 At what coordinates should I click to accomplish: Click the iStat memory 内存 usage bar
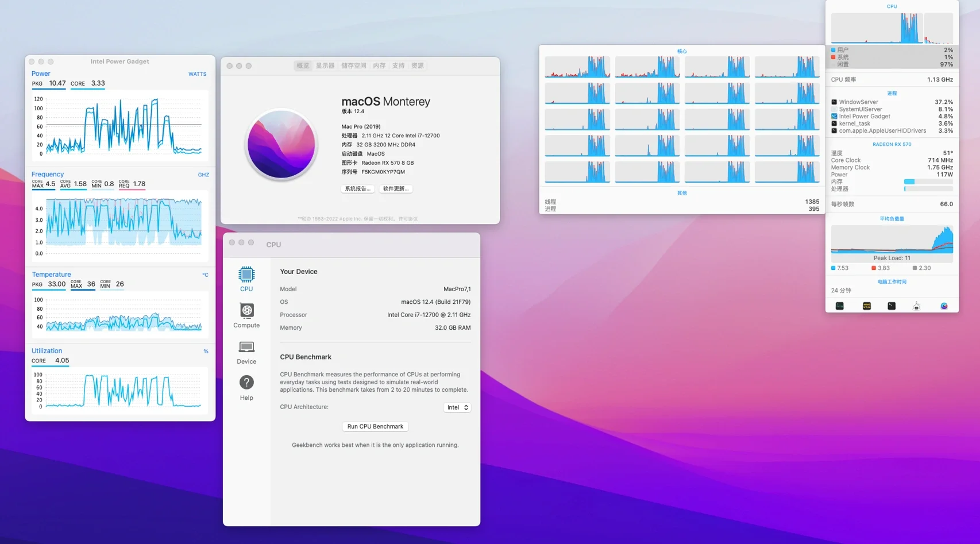(x=928, y=182)
